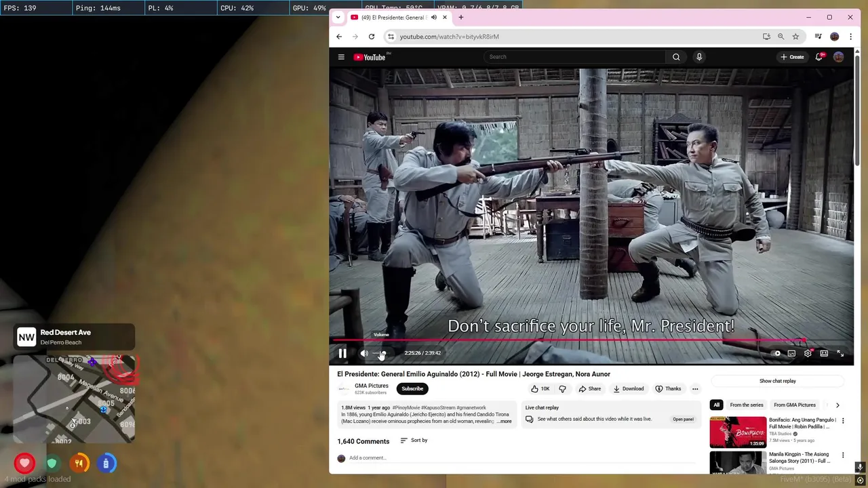Click Add a comment field

[522, 458]
